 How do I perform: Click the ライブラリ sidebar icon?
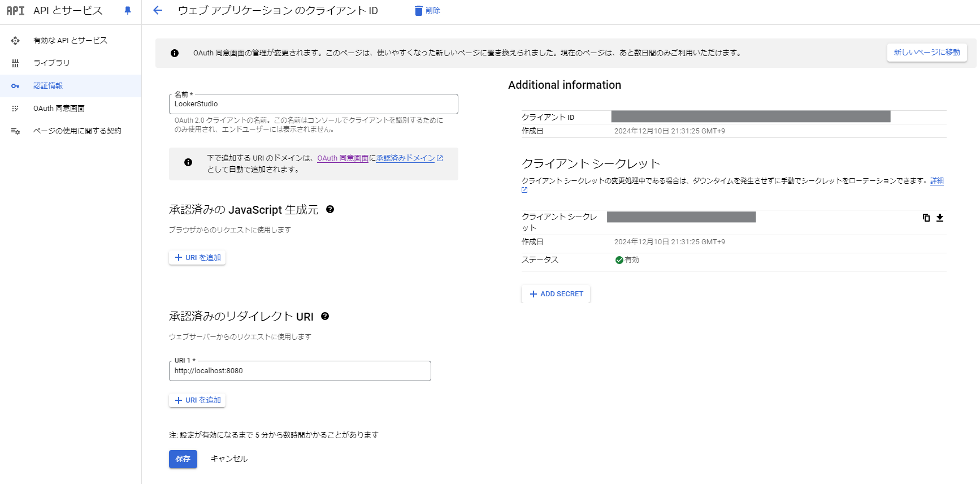coord(15,63)
